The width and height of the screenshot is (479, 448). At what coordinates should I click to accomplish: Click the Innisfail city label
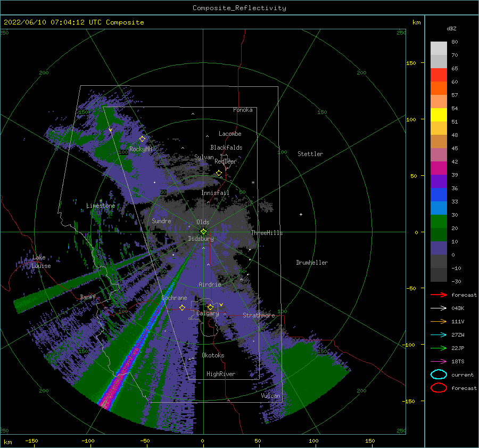point(215,193)
